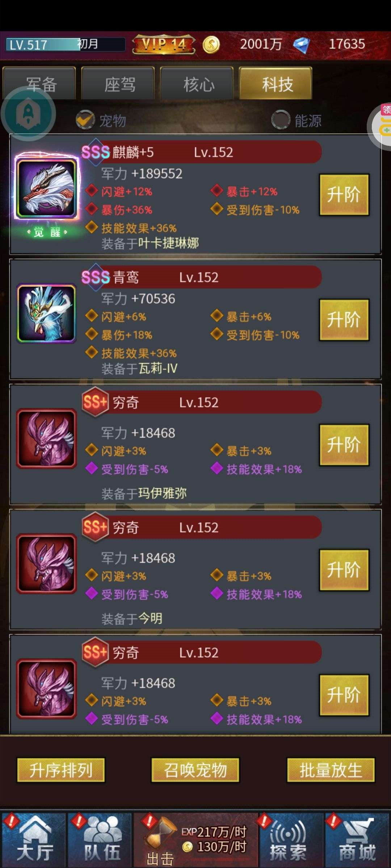Tap the 出击 hourglass icon
Viewport: 391px width, 868px height.
[x=160, y=839]
